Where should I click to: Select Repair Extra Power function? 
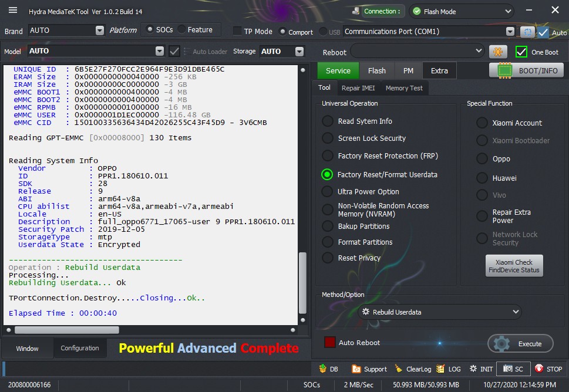[482, 216]
